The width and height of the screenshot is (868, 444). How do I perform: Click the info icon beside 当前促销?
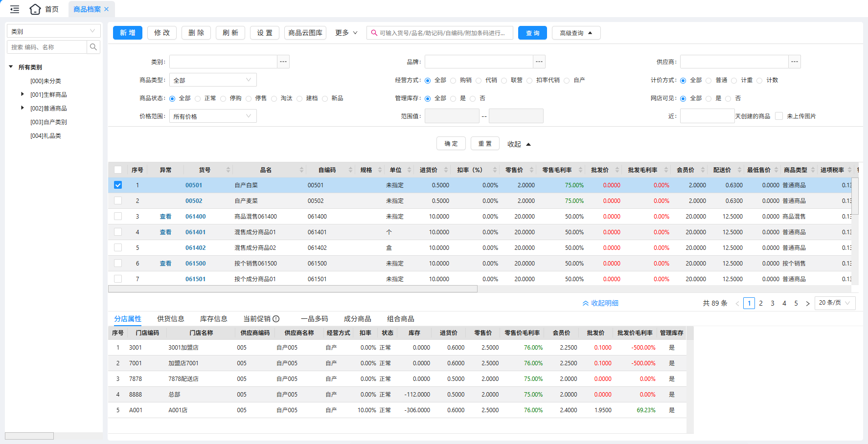(x=276, y=319)
